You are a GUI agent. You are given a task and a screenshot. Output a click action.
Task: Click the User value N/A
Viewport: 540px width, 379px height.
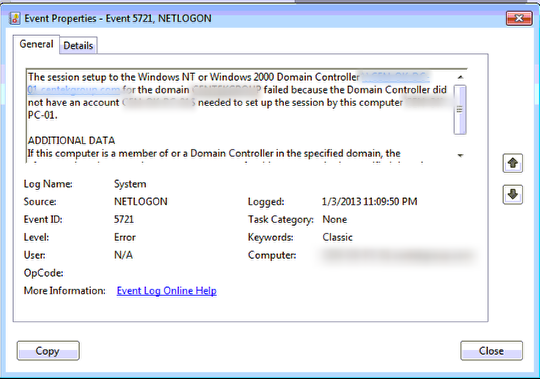(123, 255)
